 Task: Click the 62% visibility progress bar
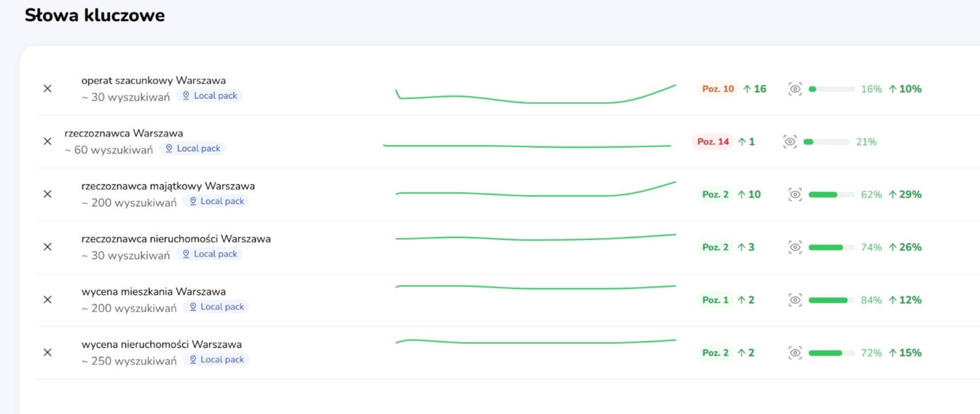831,194
